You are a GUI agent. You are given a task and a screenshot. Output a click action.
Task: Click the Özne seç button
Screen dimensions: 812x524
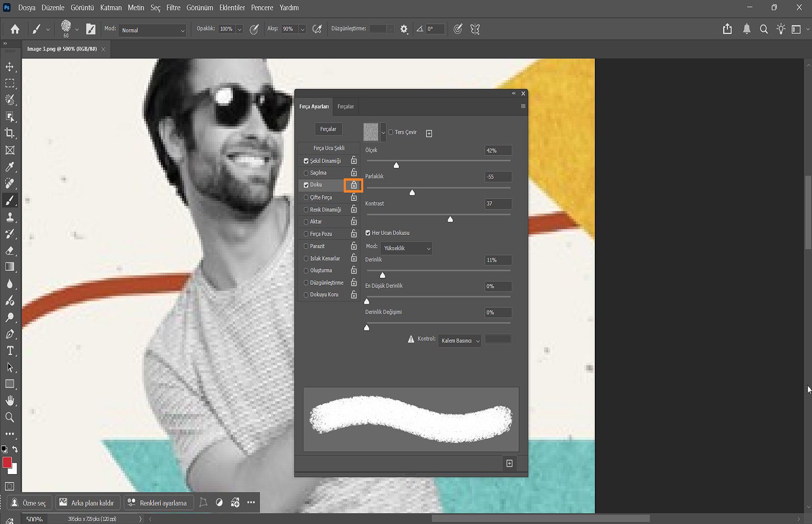click(x=29, y=502)
